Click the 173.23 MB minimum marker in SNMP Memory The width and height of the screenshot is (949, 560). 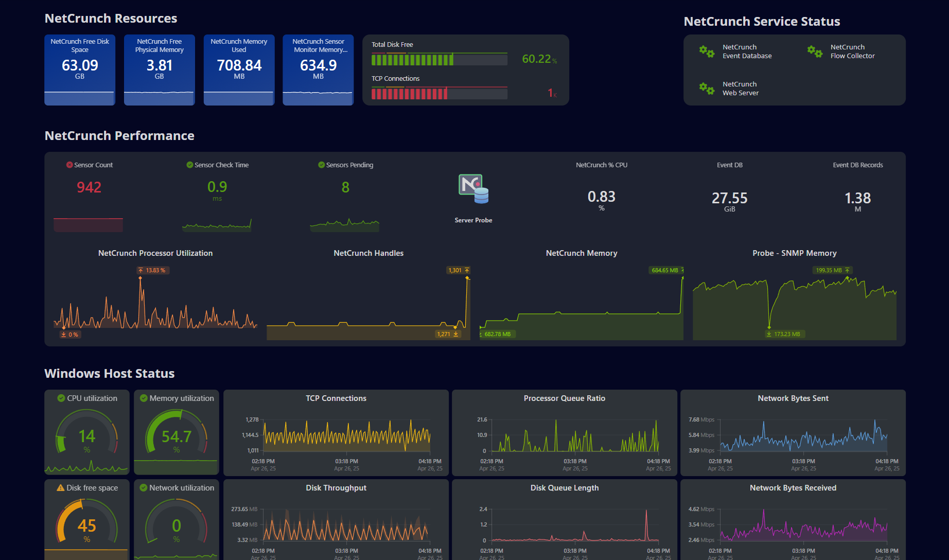click(784, 334)
